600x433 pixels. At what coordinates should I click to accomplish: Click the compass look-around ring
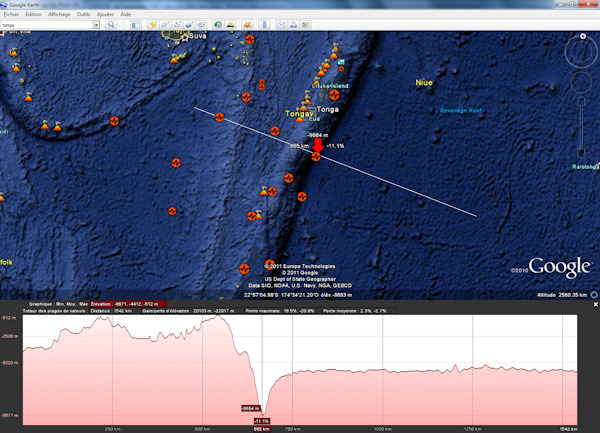[581, 52]
